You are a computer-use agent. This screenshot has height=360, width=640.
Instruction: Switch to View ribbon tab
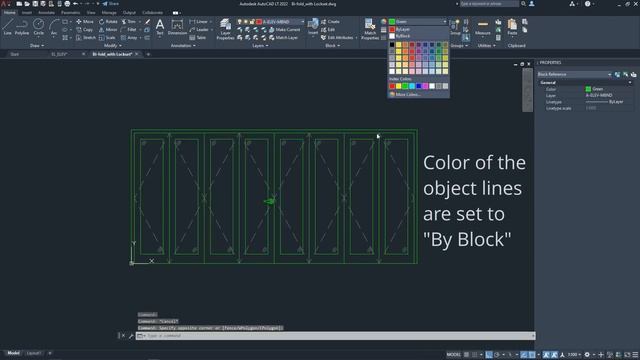(91, 13)
